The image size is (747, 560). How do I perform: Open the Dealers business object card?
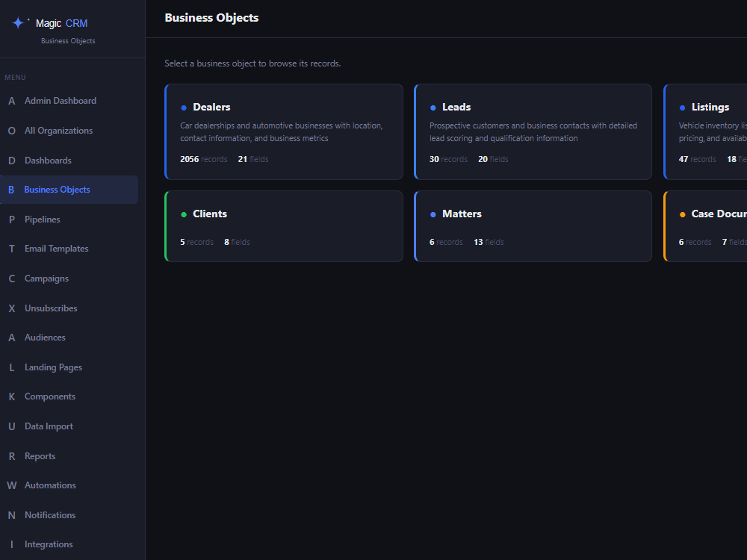click(284, 132)
